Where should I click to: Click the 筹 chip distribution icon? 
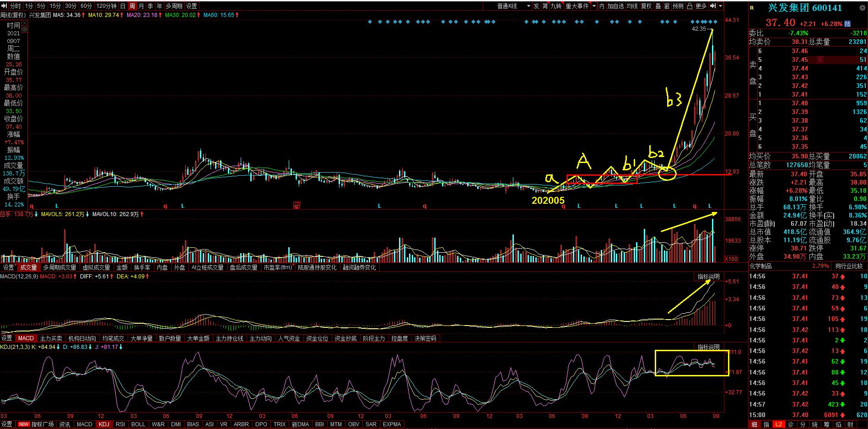tap(826, 424)
